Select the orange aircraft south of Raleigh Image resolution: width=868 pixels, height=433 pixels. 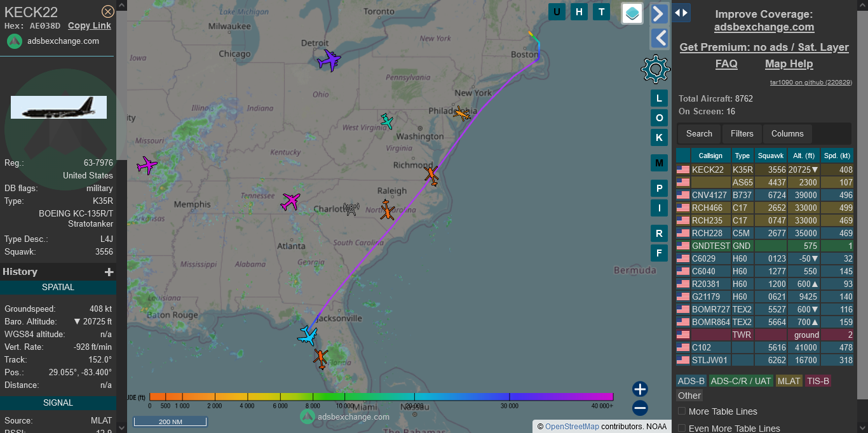(x=387, y=210)
